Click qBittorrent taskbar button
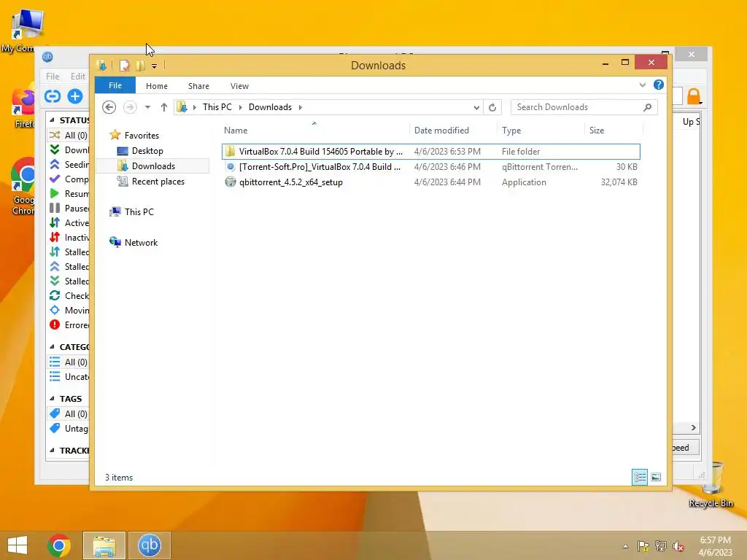The height and width of the screenshot is (560, 747). click(x=149, y=545)
